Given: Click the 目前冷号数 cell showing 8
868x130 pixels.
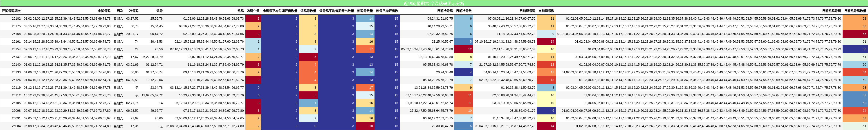Looking at the screenshot, I should pos(464,57).
